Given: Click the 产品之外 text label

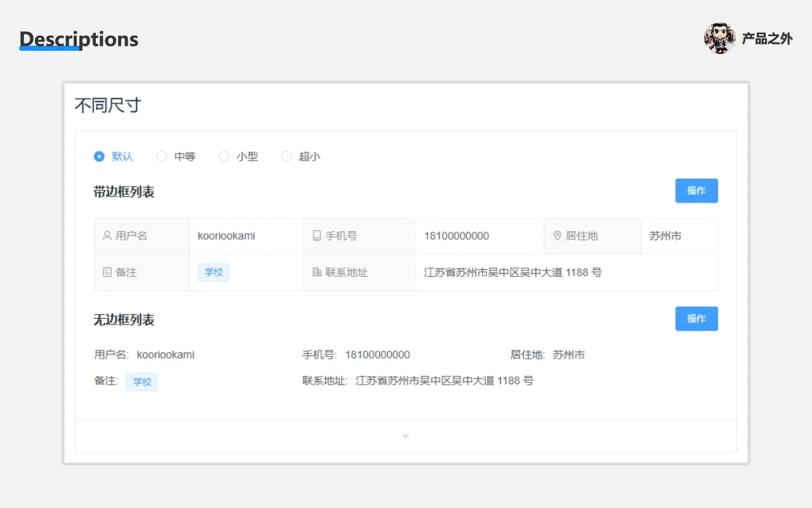Looking at the screenshot, I should click(x=767, y=39).
